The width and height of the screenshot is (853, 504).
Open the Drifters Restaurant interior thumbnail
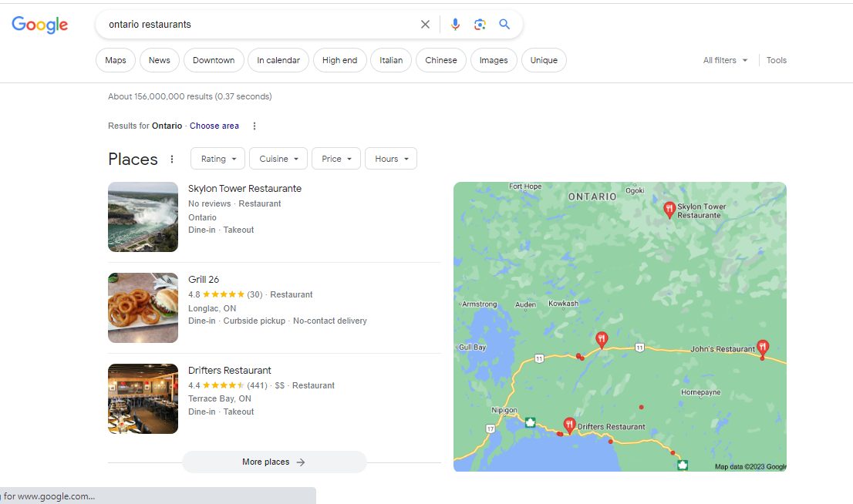pyautogui.click(x=143, y=398)
